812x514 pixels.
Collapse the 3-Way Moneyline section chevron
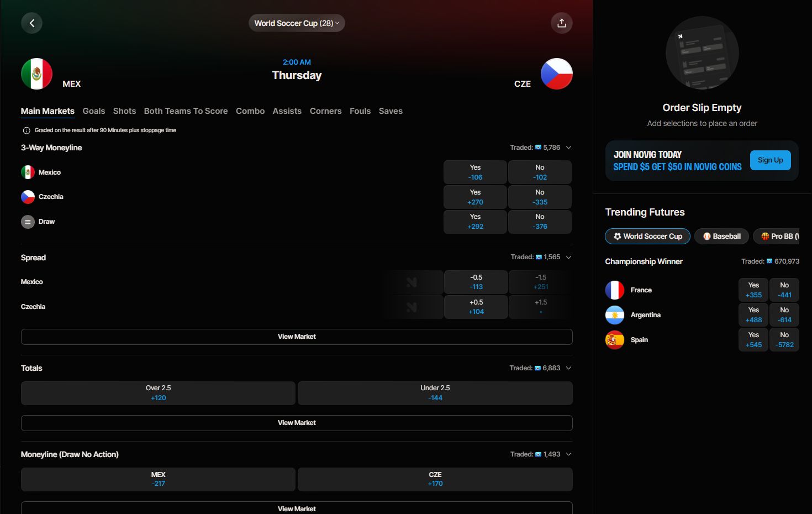[568, 148]
